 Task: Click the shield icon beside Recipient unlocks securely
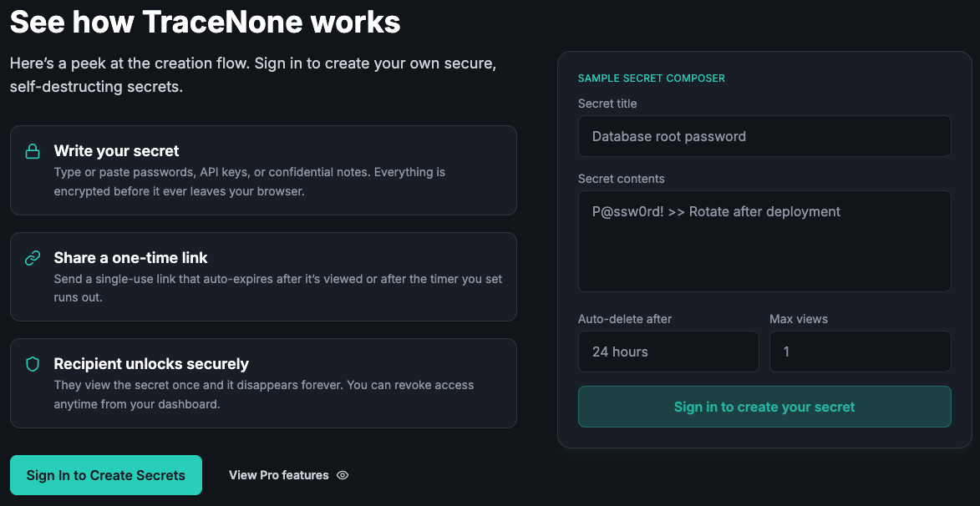point(33,364)
